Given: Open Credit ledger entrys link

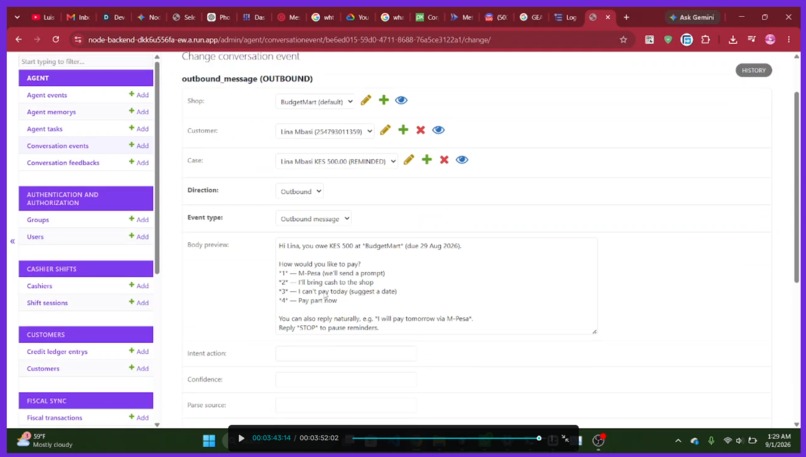Looking at the screenshot, I should pyautogui.click(x=57, y=352).
